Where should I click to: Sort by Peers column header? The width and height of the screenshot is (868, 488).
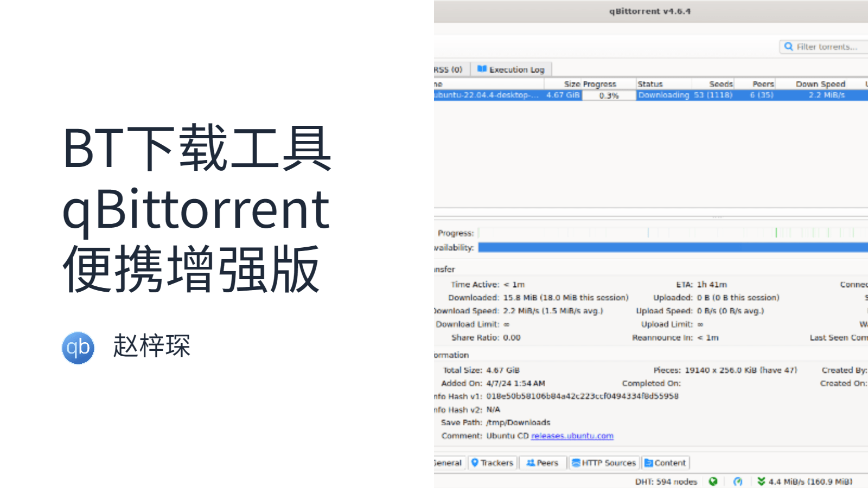[x=763, y=84]
